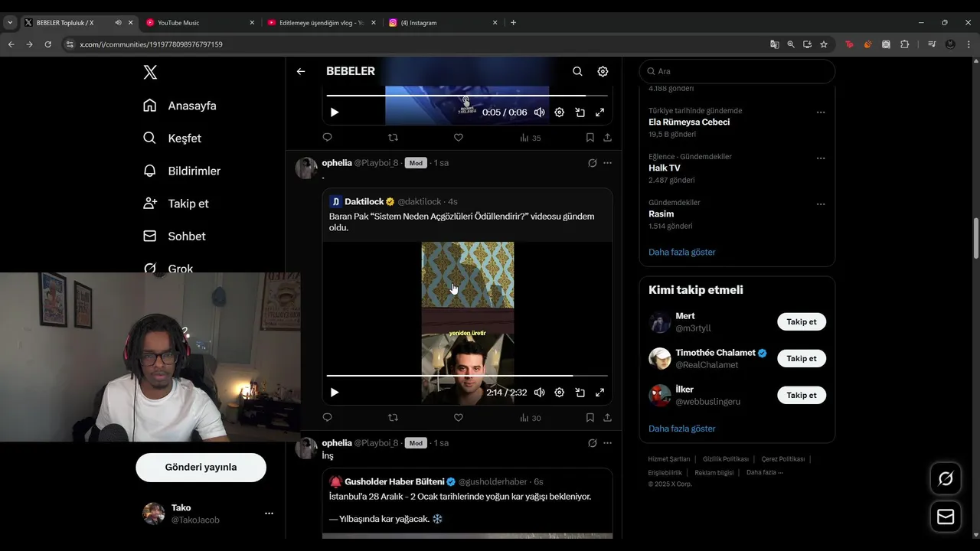The image size is (980, 551).
Task: Like the post with 30 views
Action: 459,418
